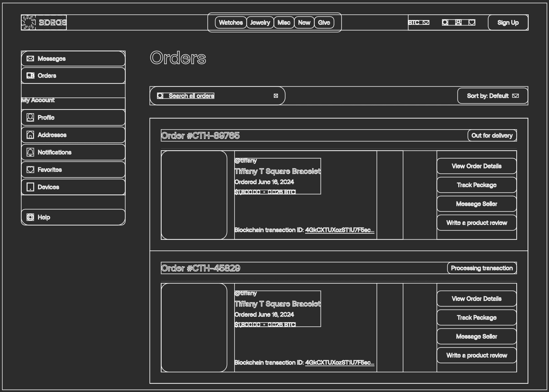Select the Jewelry navigation tab
Image resolution: width=549 pixels, height=392 pixels.
260,22
